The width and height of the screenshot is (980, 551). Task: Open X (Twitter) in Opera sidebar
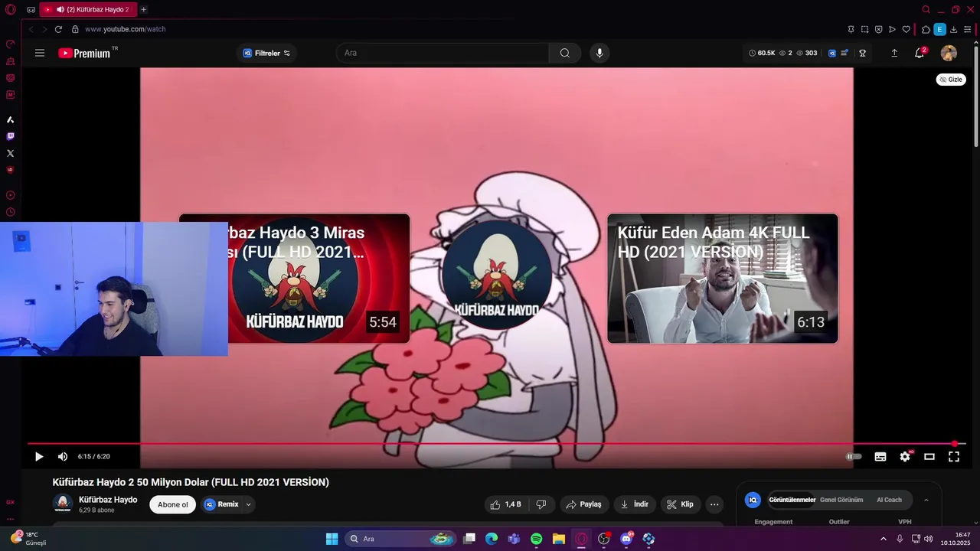(10, 153)
